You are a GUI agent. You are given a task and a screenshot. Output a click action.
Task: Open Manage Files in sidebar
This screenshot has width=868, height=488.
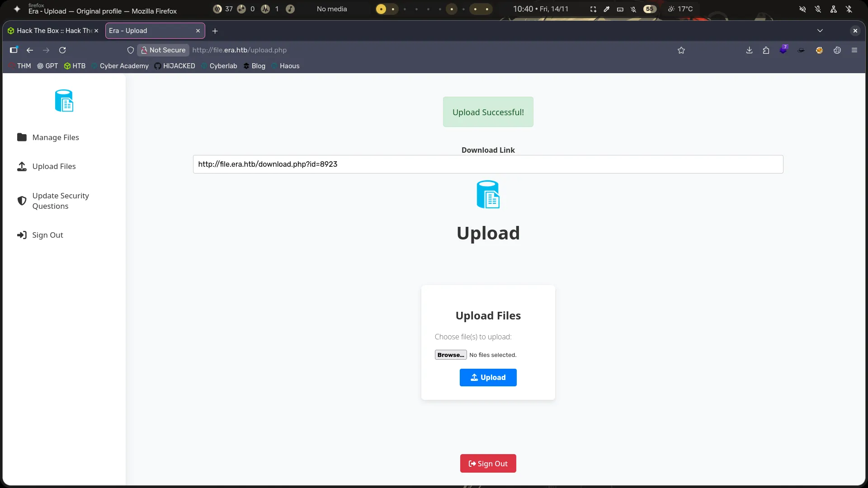pos(55,137)
